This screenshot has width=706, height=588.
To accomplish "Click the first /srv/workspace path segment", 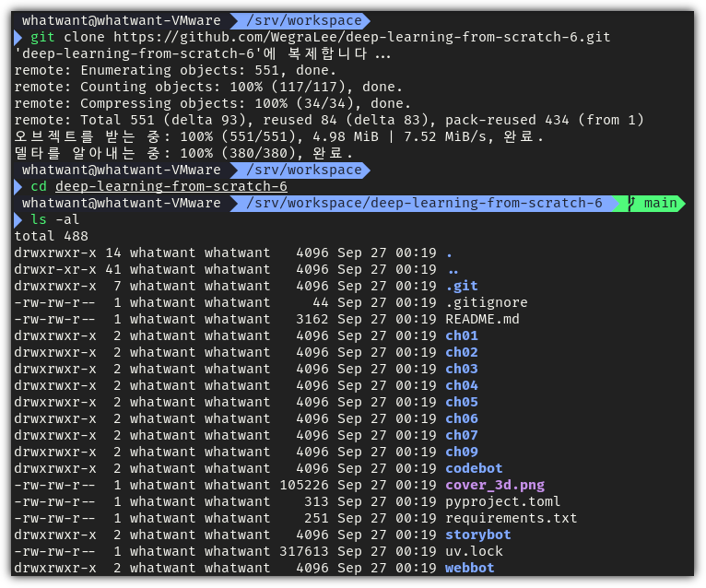I will 304,20.
